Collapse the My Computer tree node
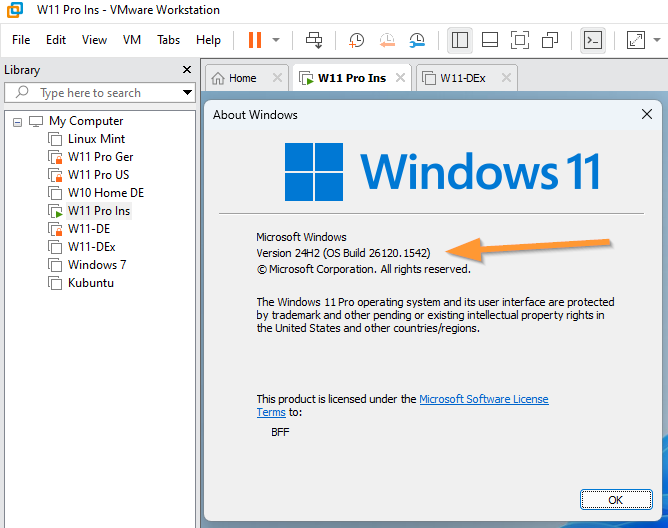Screen dimensions: 668x528 (17, 123)
